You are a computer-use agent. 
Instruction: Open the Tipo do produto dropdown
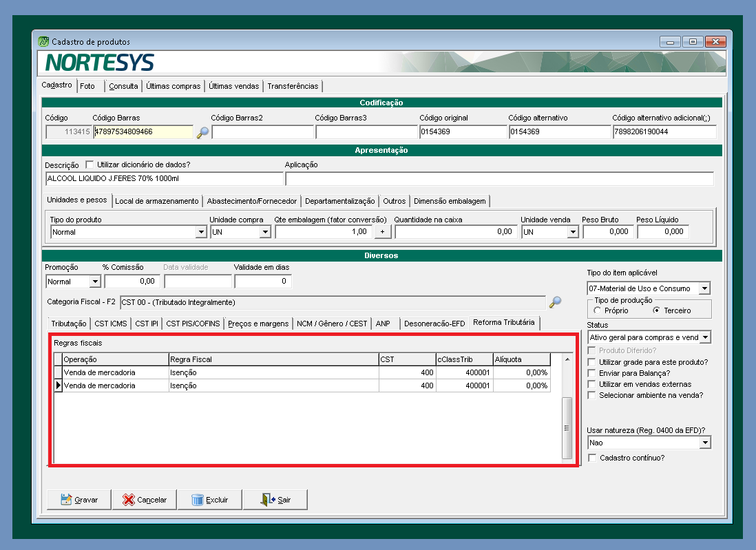tap(201, 233)
